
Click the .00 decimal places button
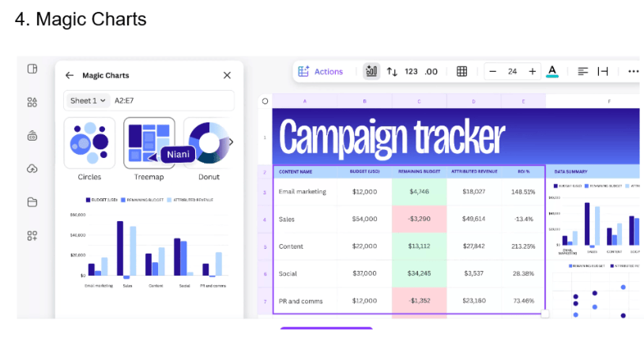point(431,72)
